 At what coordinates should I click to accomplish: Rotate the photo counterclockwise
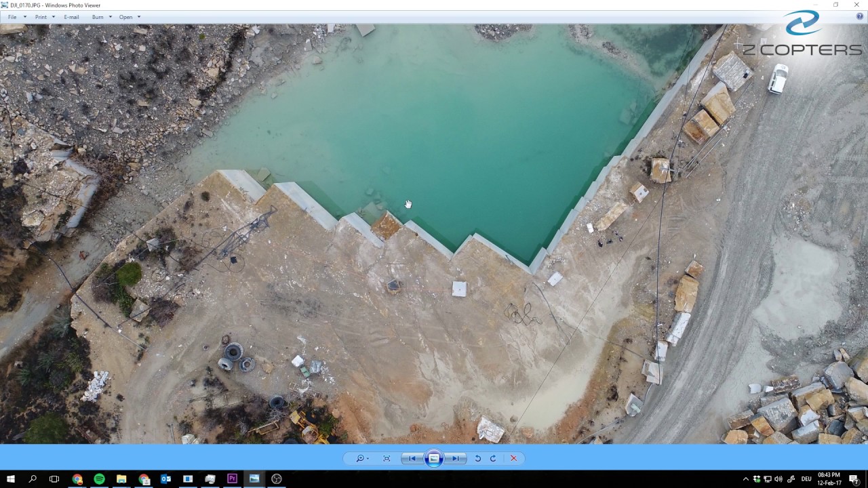point(477,458)
